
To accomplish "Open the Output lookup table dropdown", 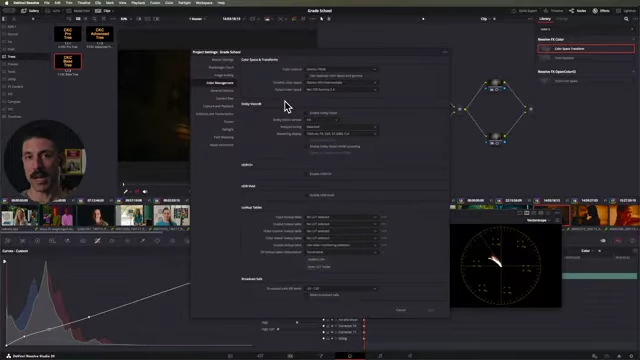I will pos(341,224).
